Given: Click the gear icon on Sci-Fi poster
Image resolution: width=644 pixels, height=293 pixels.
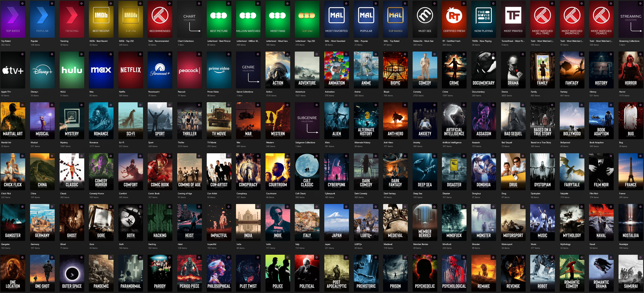Looking at the screenshot, I should tap(140, 105).
